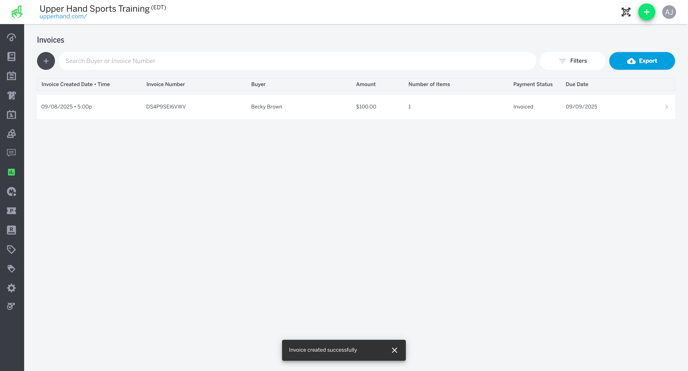Focus the Search Buyer or Invoice Number field
Screen dimensions: 688x371
(x=297, y=61)
